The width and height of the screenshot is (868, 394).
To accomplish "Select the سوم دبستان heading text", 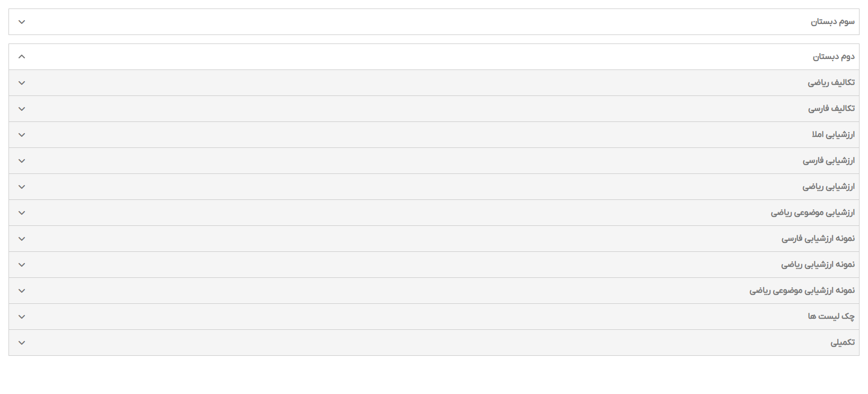I will [x=832, y=22].
